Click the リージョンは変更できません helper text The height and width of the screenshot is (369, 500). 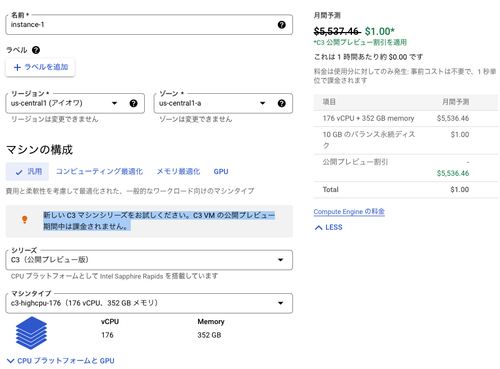(x=55, y=119)
